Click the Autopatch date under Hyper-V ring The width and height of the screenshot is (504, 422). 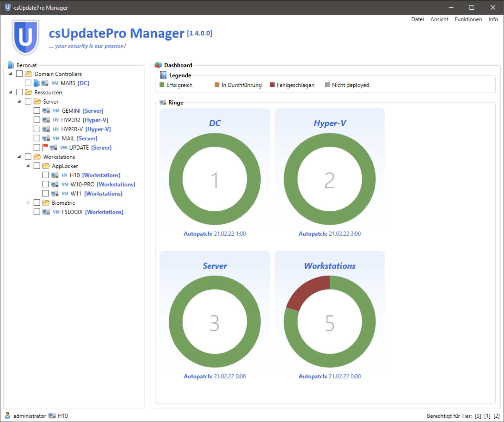344,234
